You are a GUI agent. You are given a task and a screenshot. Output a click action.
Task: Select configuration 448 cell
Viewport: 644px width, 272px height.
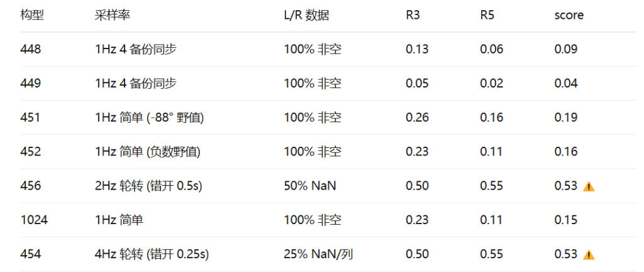[31, 49]
